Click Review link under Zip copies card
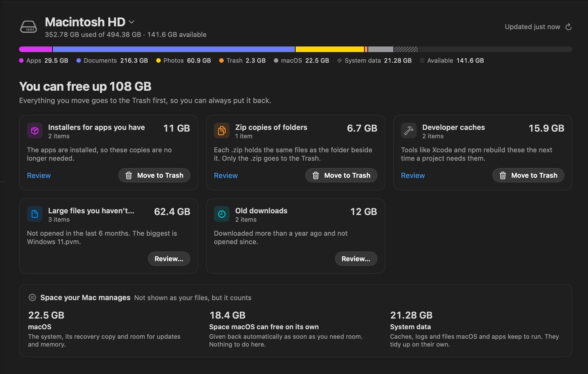588x374 pixels. 226,176
